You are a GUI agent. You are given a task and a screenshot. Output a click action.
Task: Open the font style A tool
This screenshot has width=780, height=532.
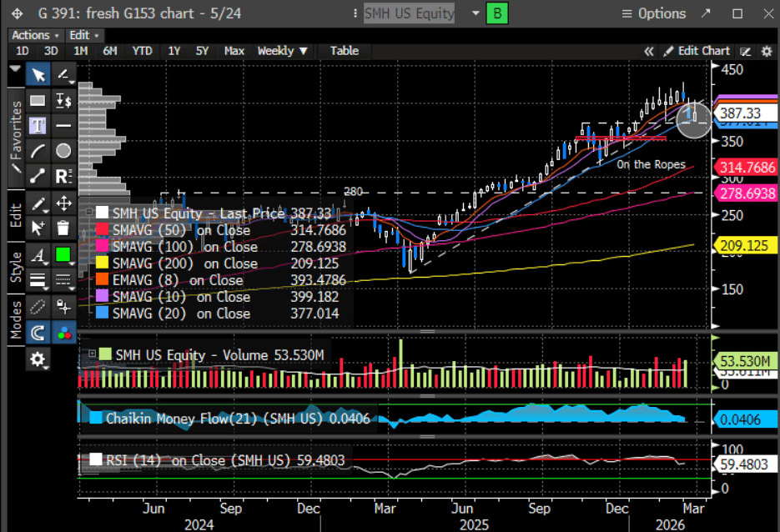point(38,255)
